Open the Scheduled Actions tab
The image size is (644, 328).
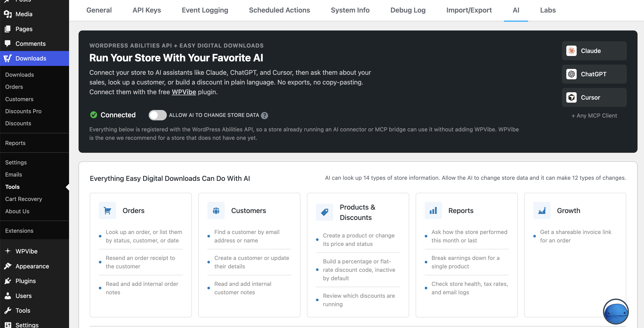tap(279, 10)
